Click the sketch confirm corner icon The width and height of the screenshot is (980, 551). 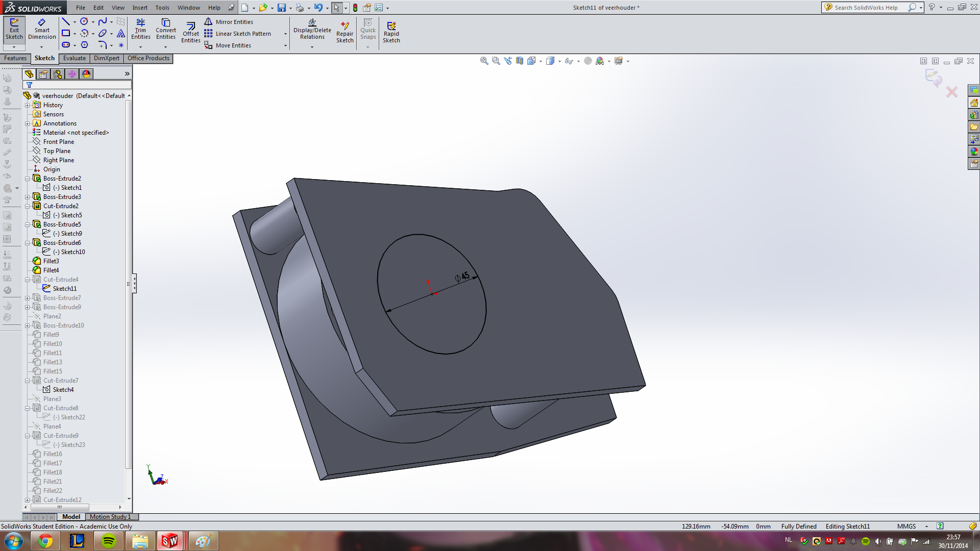pos(934,78)
